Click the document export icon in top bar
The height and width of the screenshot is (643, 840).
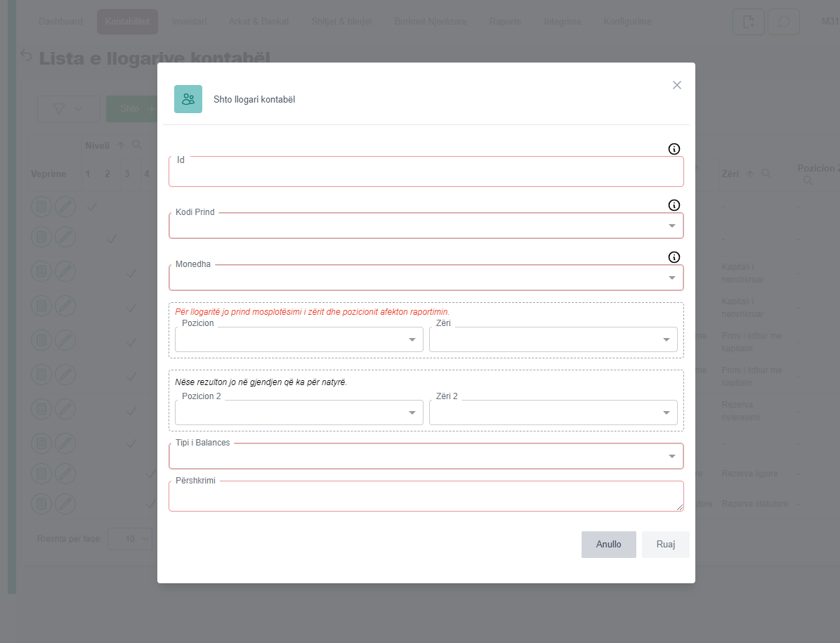749,22
